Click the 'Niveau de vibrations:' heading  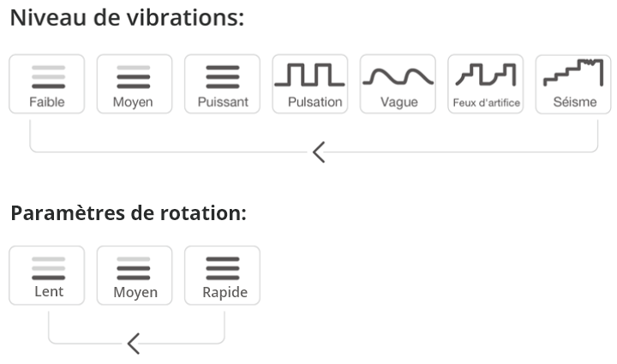127,18
